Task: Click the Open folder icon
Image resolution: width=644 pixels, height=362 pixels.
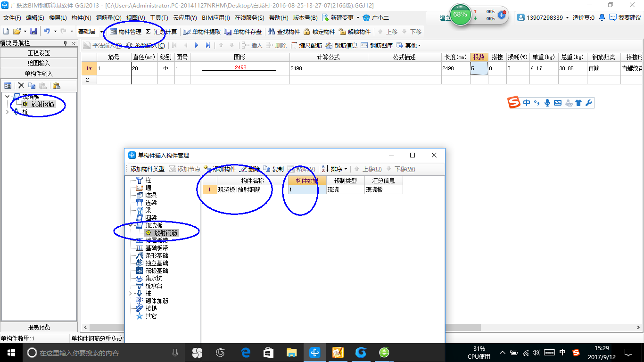Action: [17, 31]
